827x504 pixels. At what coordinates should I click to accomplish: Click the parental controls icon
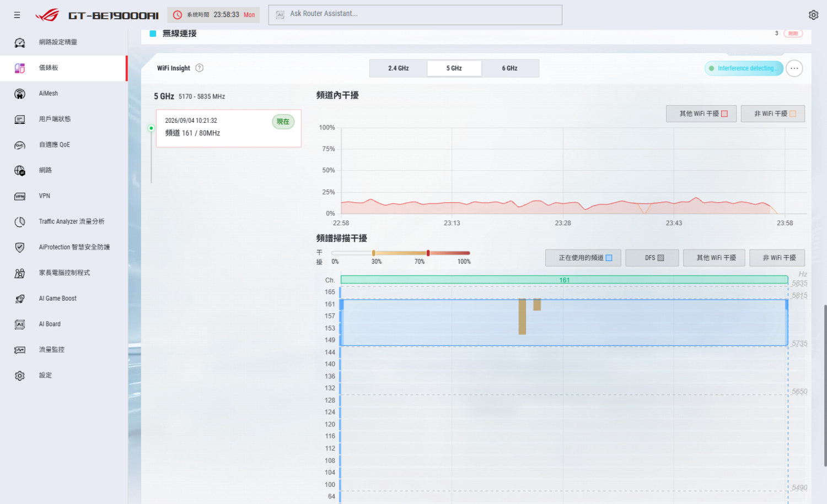point(20,273)
